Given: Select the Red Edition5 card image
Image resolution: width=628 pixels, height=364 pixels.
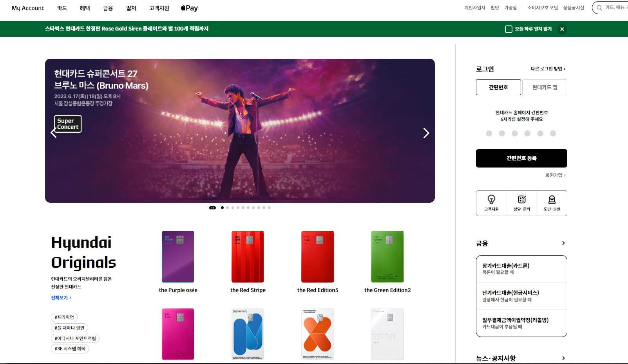Looking at the screenshot, I should tap(317, 257).
